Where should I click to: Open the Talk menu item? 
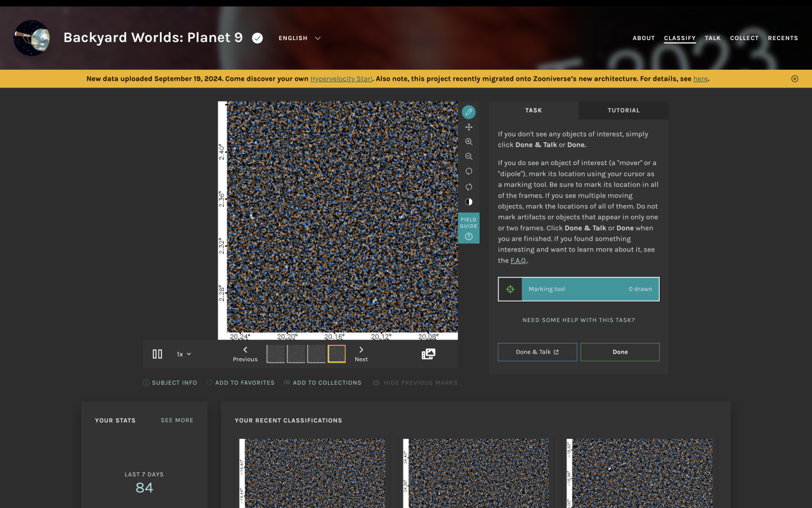[712, 38]
